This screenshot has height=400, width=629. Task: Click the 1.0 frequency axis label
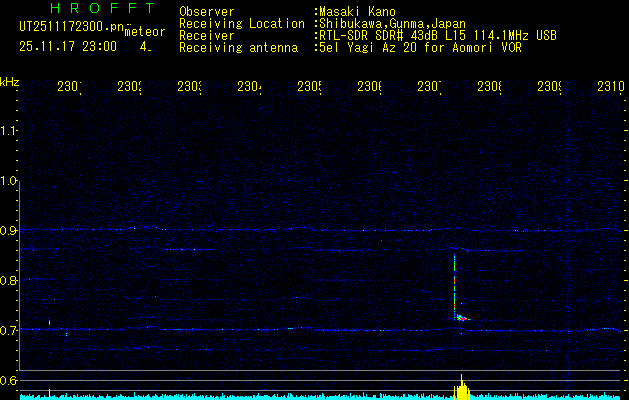[x=10, y=181]
